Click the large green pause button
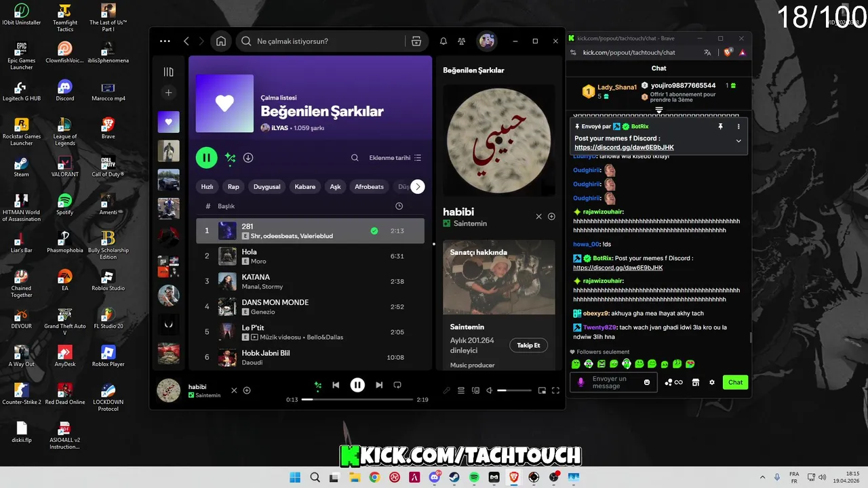The image size is (868, 488). click(x=206, y=158)
